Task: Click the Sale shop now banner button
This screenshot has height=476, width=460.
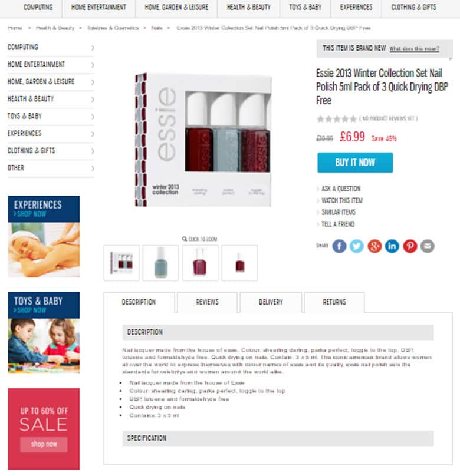Action: (44, 444)
